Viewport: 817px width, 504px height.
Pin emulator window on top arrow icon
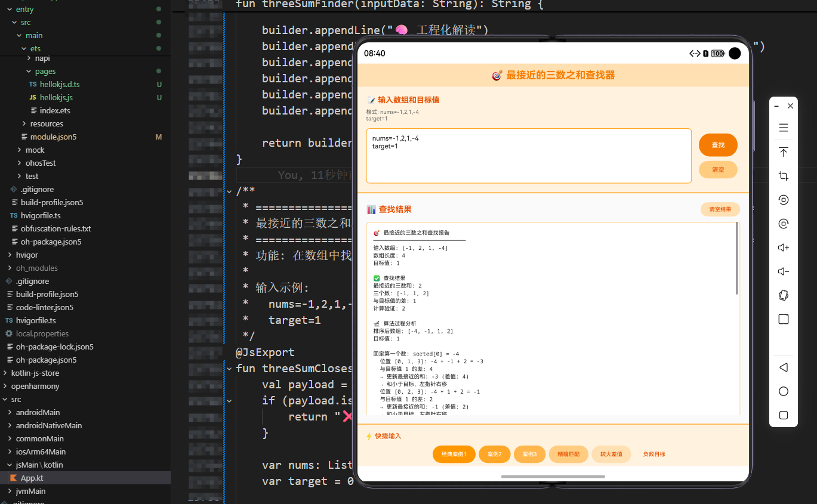(784, 152)
